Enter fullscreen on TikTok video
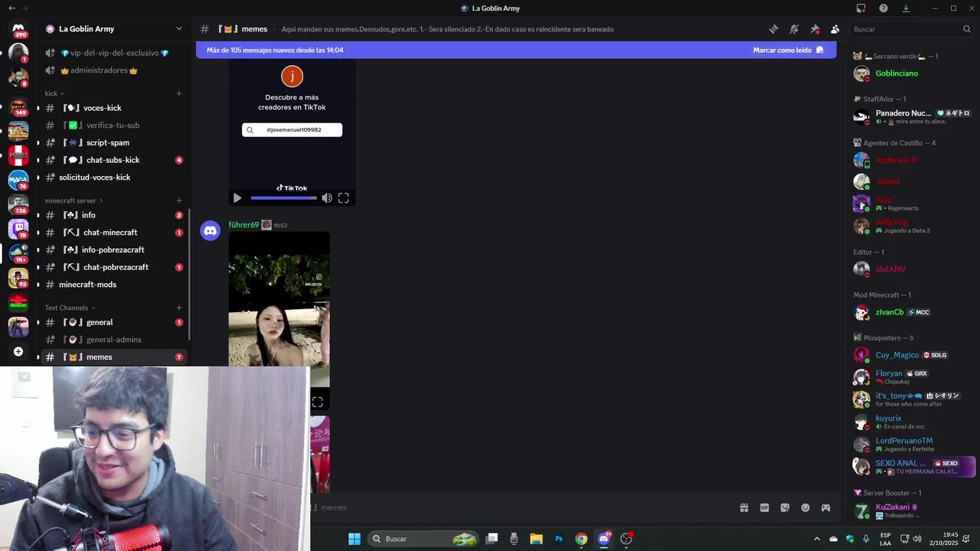 [x=344, y=198]
